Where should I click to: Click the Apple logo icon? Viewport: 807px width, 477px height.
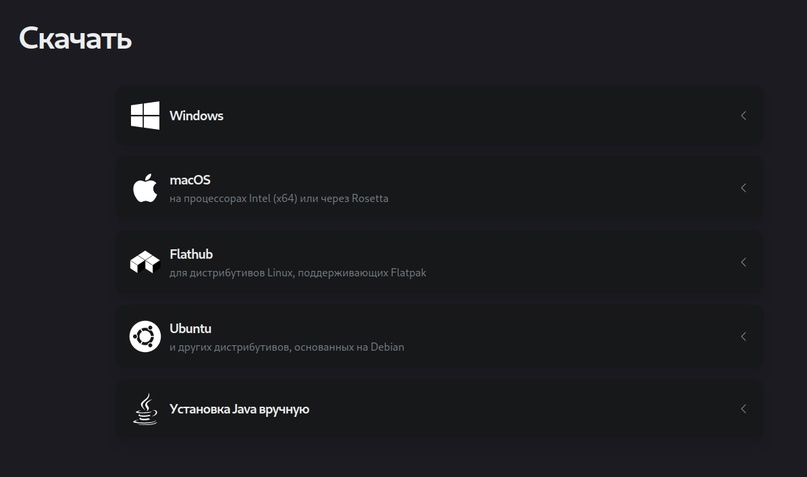145,188
